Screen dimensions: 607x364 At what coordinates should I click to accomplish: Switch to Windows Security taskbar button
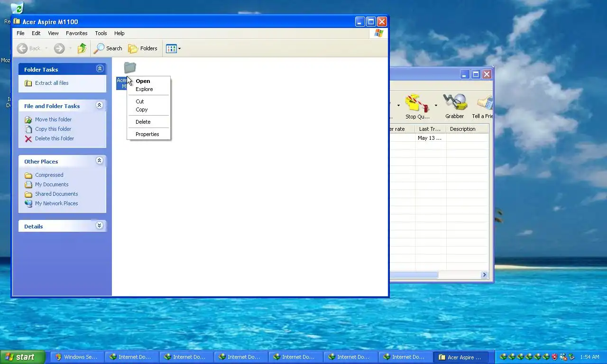tap(76, 357)
